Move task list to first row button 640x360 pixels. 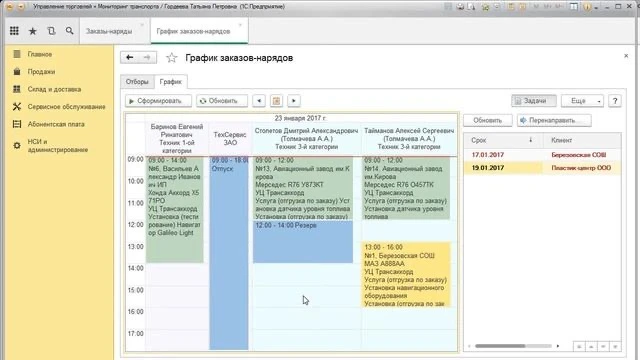click(x=579, y=347)
